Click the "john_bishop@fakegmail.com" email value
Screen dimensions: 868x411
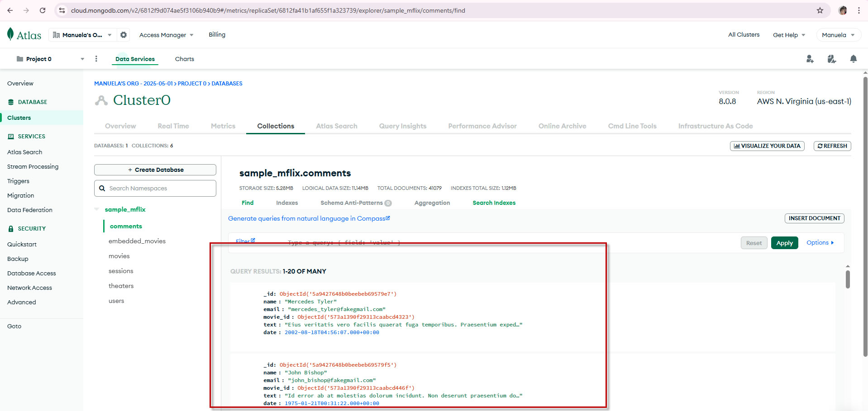pos(332,380)
